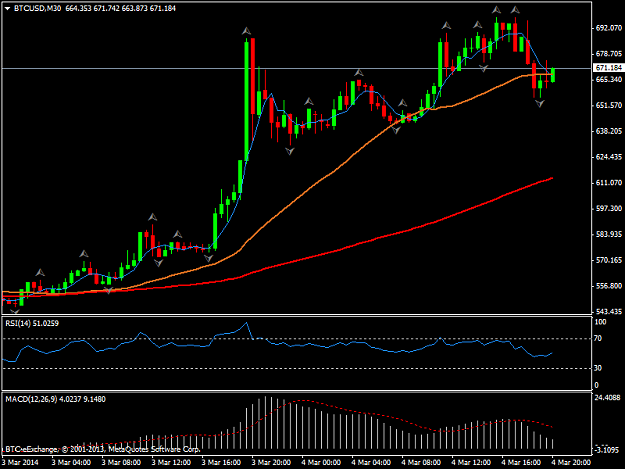The image size is (625, 469).
Task: Click the 543.435 price axis label
Action: click(609, 312)
